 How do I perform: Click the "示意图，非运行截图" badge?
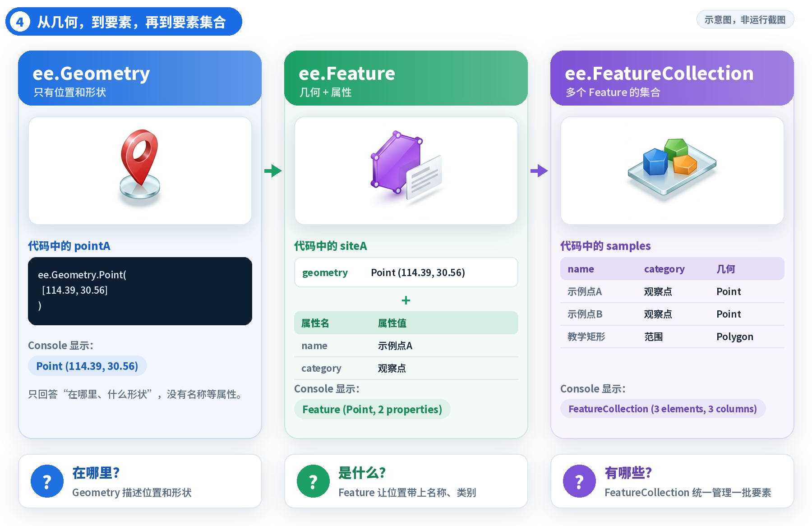[x=745, y=19]
